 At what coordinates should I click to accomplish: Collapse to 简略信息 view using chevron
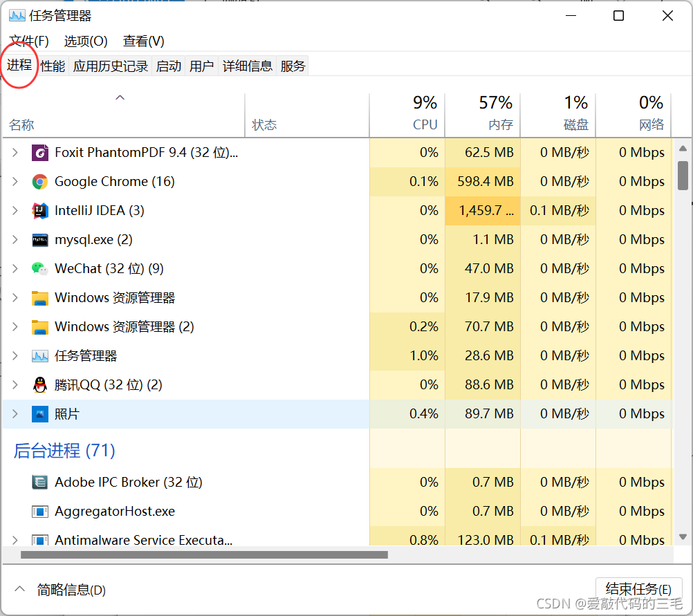click(19, 589)
